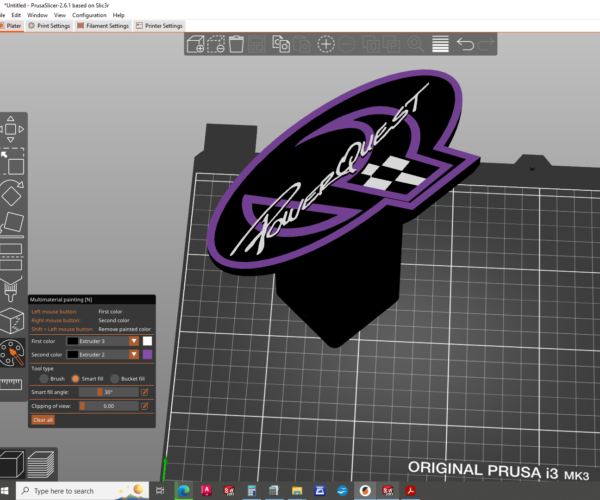Viewport: 600px width, 500px height.
Task: Select the Scale tool in left toolbar
Action: (12, 162)
